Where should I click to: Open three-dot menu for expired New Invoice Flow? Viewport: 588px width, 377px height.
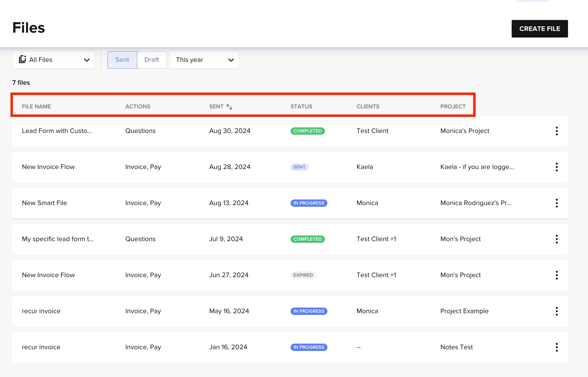click(556, 275)
